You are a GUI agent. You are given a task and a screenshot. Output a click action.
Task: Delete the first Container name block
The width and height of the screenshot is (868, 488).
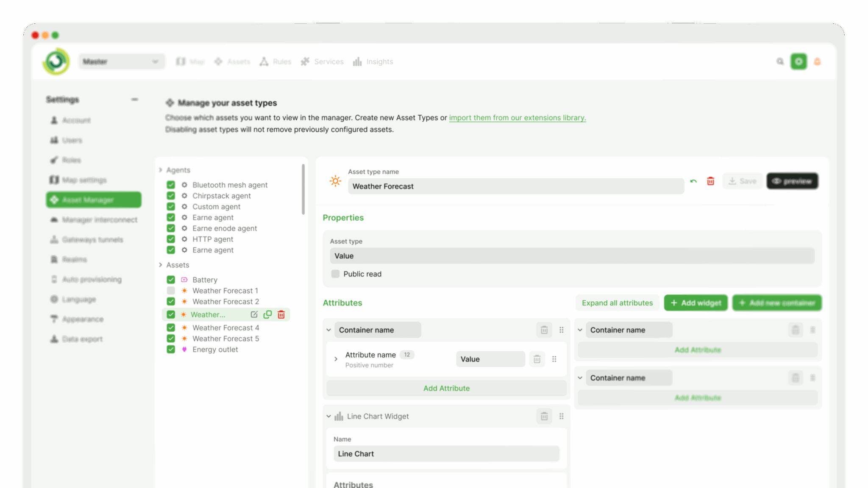(x=544, y=330)
